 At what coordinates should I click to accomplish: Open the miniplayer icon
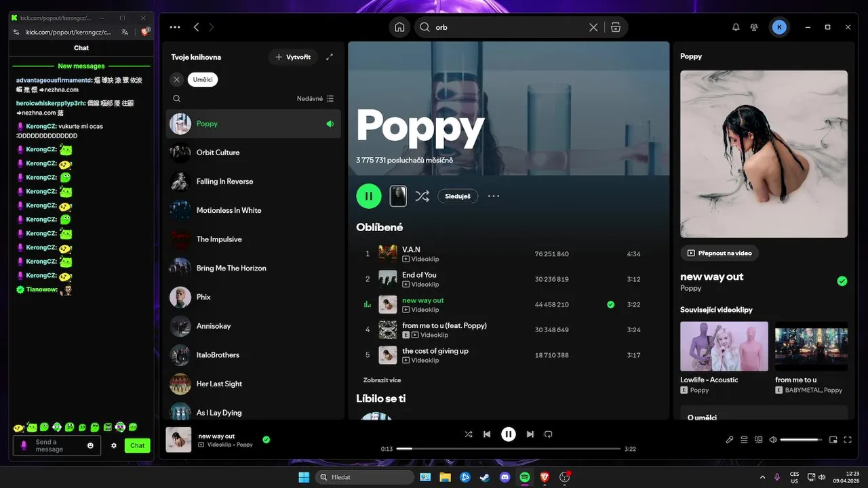coord(833,439)
